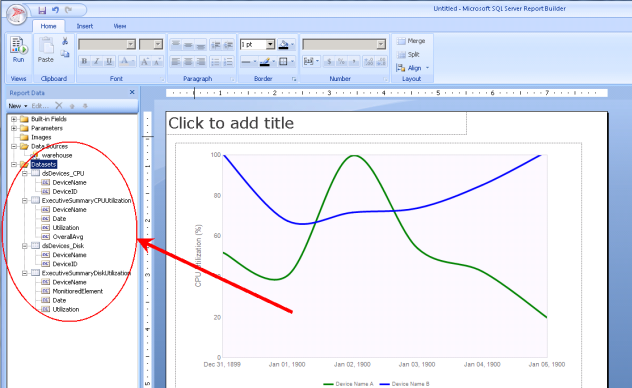
Task: Click the Merge cells button
Action: 411,41
